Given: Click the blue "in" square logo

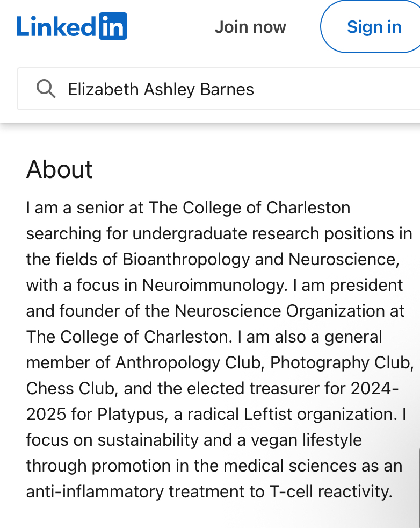Looking at the screenshot, I should (113, 26).
